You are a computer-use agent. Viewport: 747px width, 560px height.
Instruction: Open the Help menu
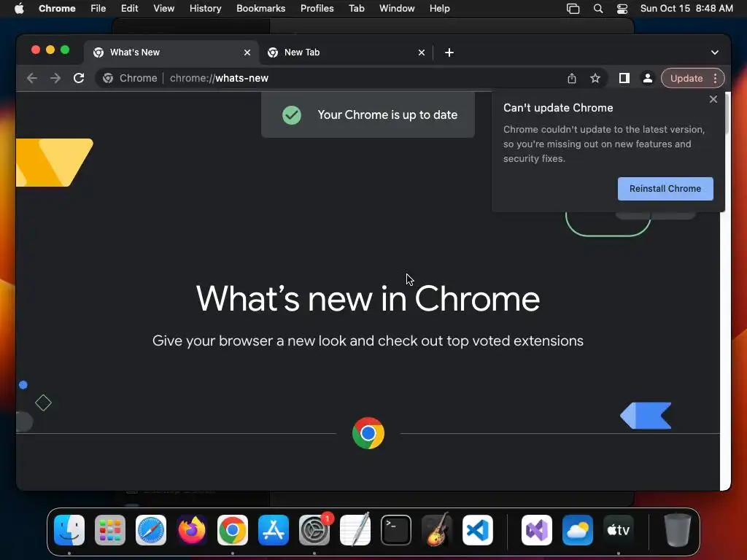[439, 8]
